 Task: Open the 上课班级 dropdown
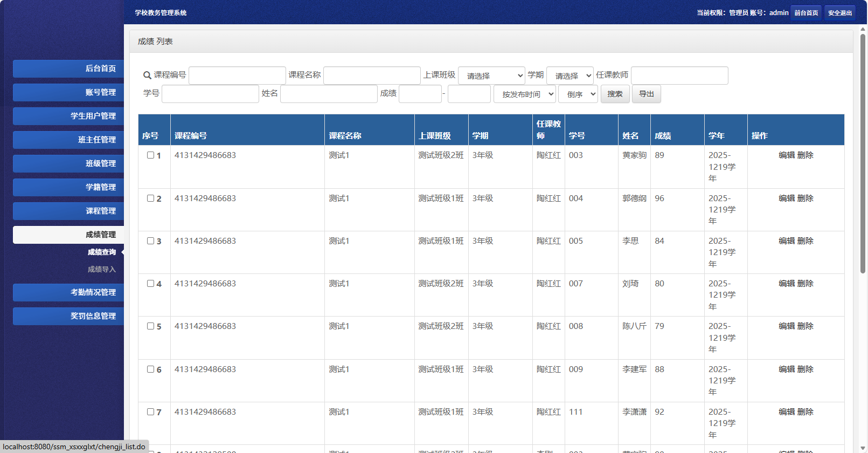click(491, 75)
